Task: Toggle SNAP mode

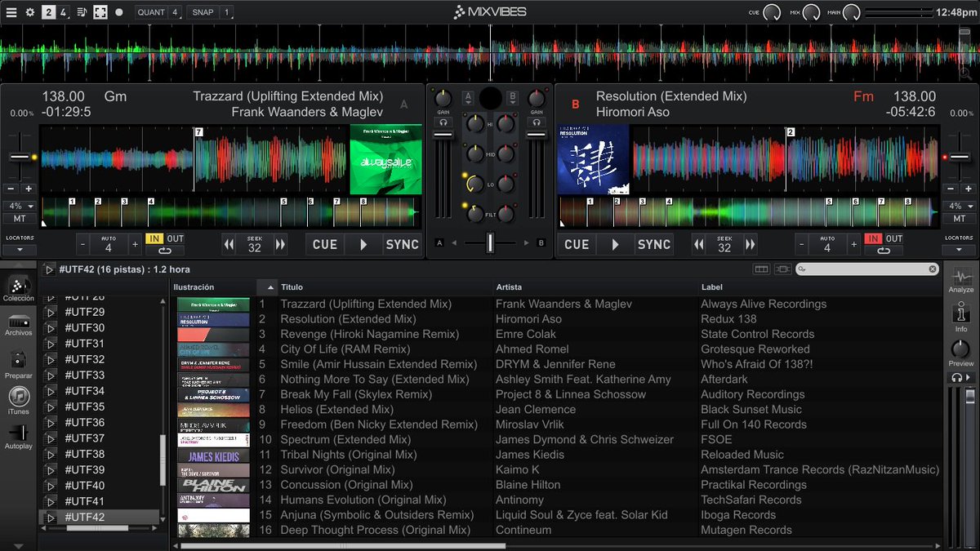Action: [203, 12]
